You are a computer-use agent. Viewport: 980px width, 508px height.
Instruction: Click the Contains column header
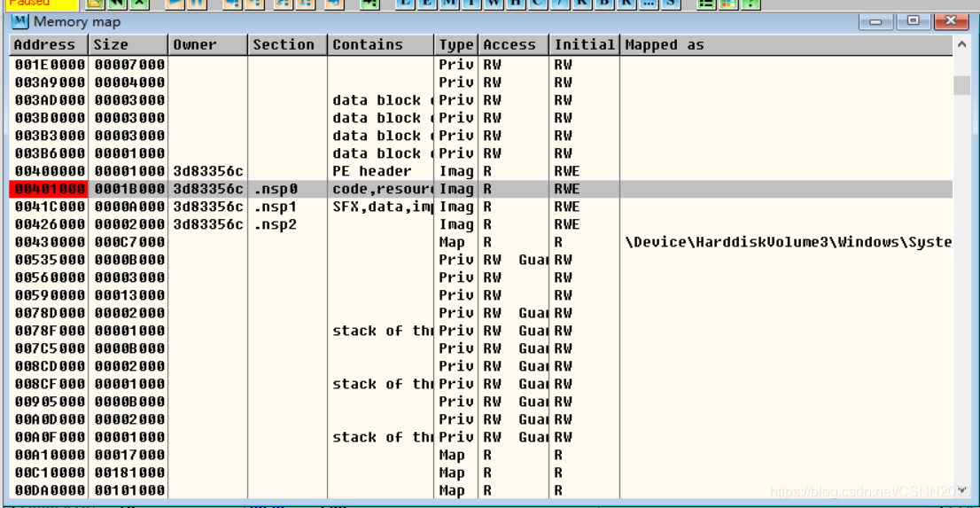(x=381, y=44)
